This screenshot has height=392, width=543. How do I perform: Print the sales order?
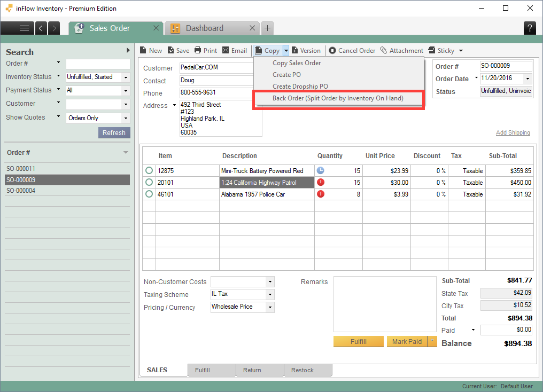coord(206,51)
